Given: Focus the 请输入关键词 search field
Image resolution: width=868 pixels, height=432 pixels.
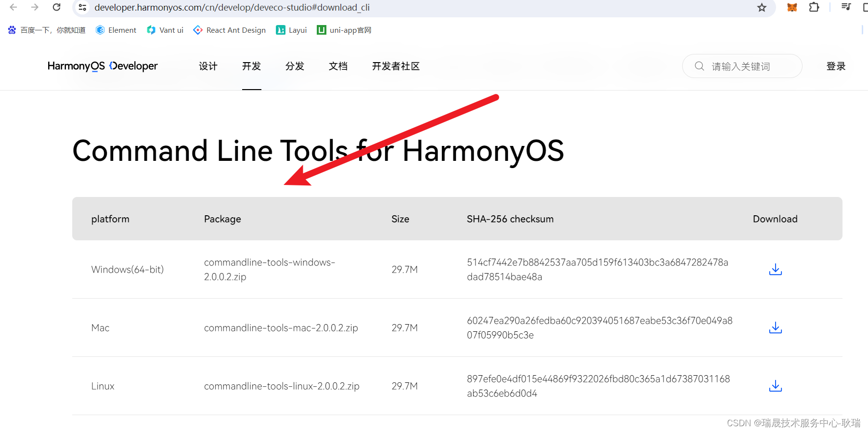Looking at the screenshot, I should (x=742, y=66).
